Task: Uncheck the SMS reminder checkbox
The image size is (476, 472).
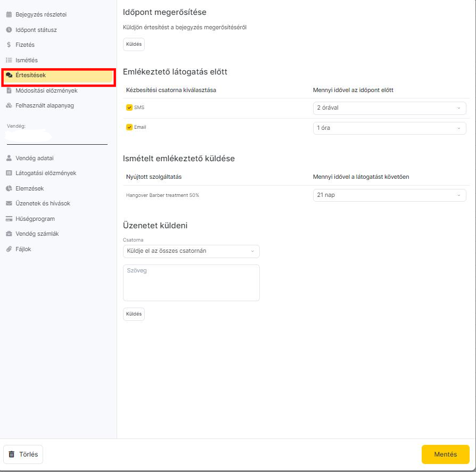Action: [129, 107]
